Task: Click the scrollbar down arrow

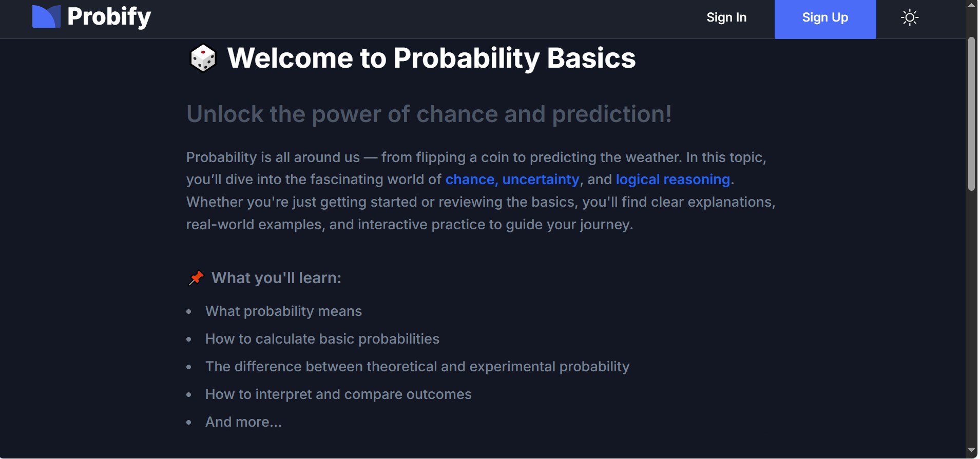Action: tap(972, 450)
